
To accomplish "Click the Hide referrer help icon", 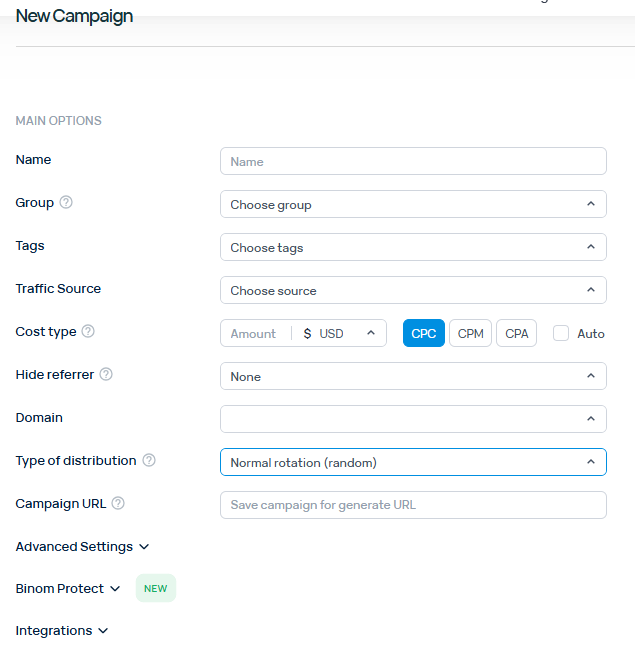I will coord(106,374).
